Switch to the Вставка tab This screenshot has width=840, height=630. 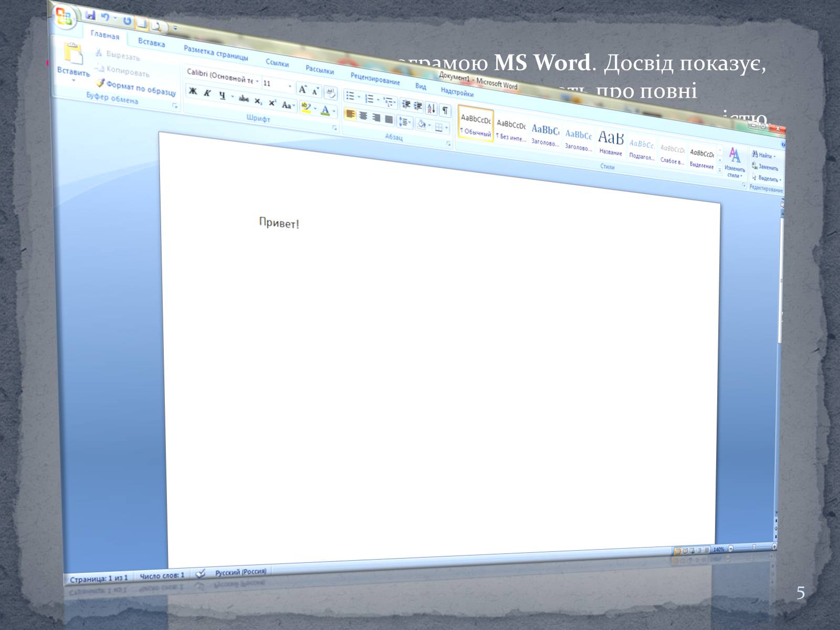[152, 42]
